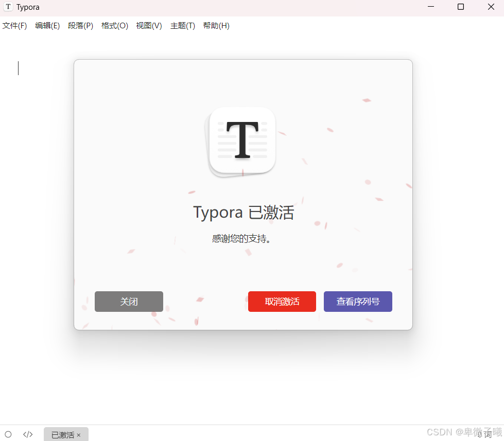Minimize the Typora window
This screenshot has width=504, height=441.
[431, 7]
